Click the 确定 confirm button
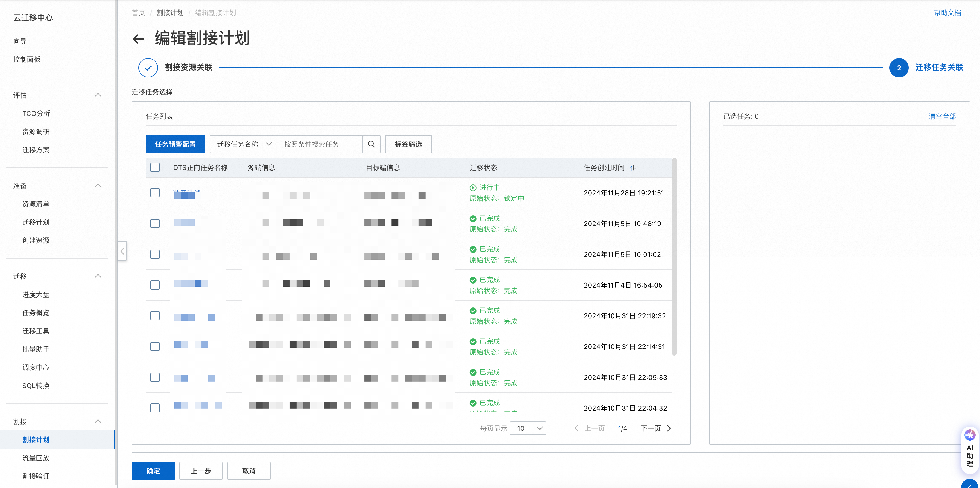This screenshot has height=488, width=980. point(153,471)
